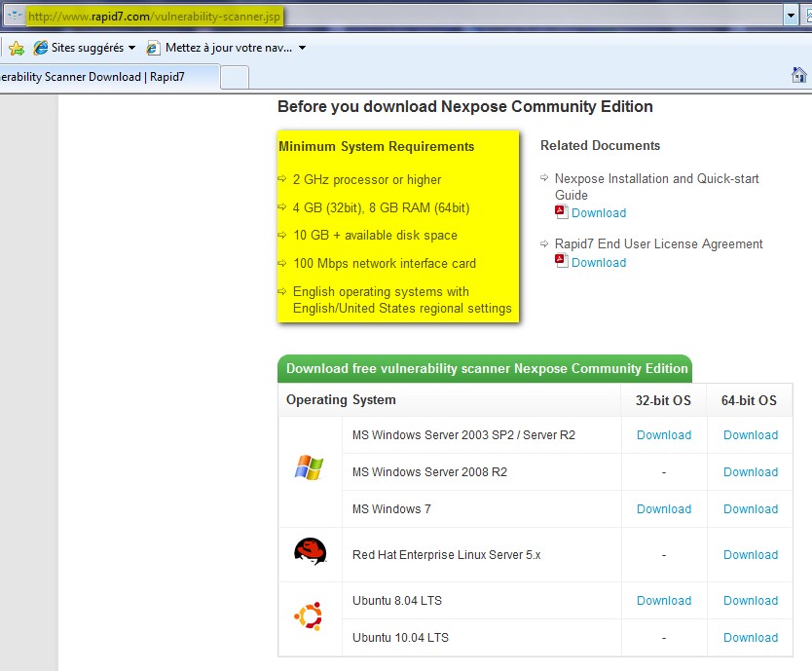Select the Vulnerability Scanner Download tab
Viewport: 812px width, 671px height.
click(x=109, y=77)
